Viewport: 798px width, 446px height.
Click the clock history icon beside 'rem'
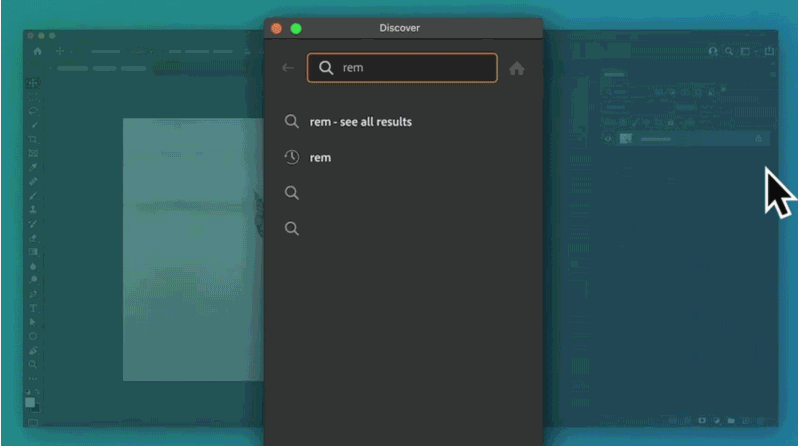coord(292,157)
